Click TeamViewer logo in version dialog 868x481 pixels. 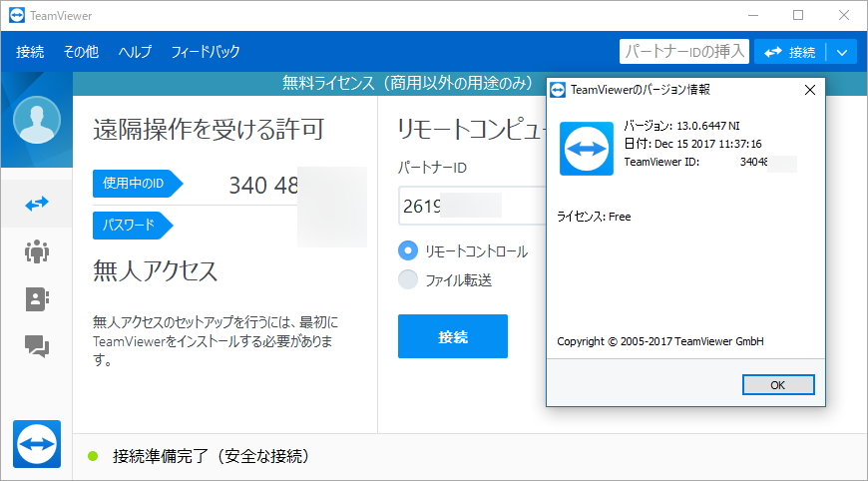[587, 149]
